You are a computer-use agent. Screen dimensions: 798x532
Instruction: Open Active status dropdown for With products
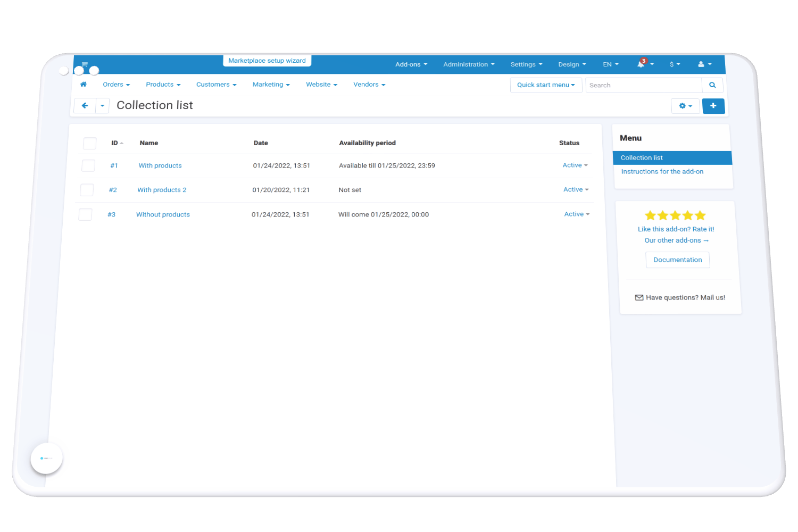click(x=575, y=165)
